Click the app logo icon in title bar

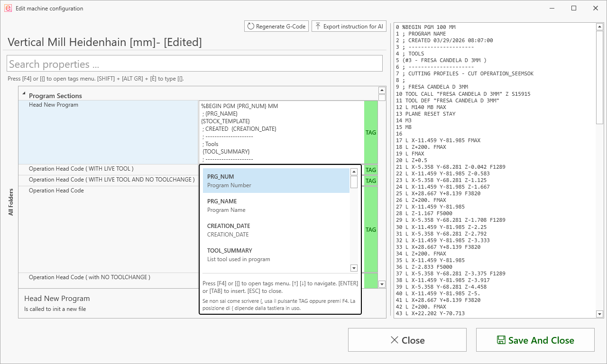pos(8,9)
